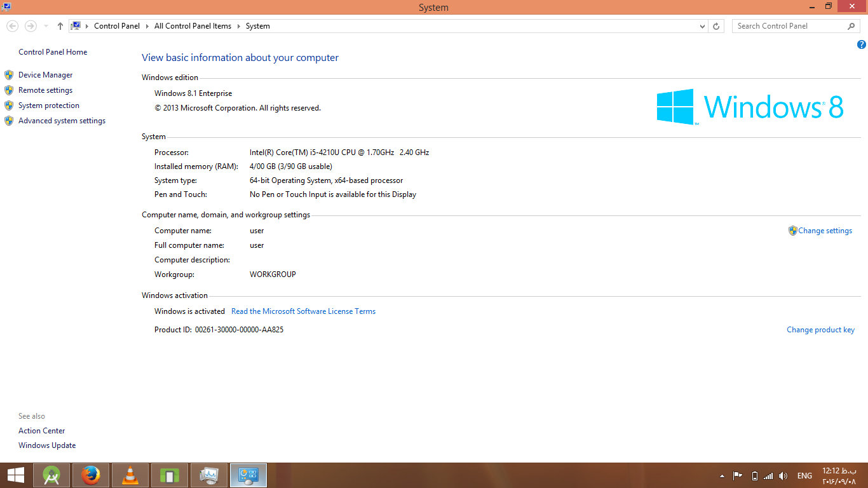Open the Start menu from the taskbar
Viewport: 868px width, 488px height.
click(16, 475)
